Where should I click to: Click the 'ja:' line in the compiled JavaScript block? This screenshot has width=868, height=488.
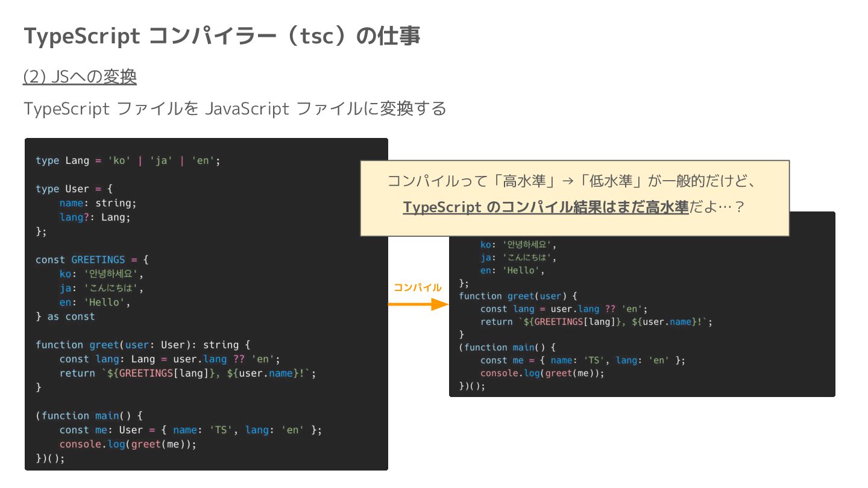519,257
